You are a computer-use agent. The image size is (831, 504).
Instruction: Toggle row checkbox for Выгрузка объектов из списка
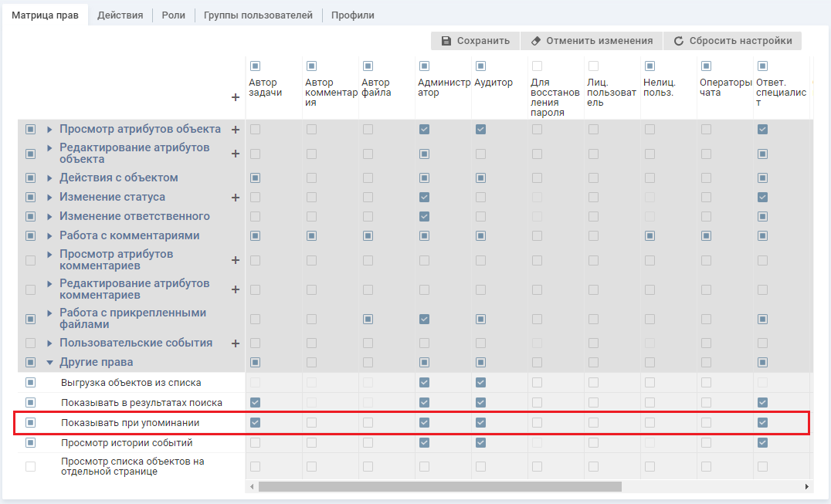[x=31, y=382]
